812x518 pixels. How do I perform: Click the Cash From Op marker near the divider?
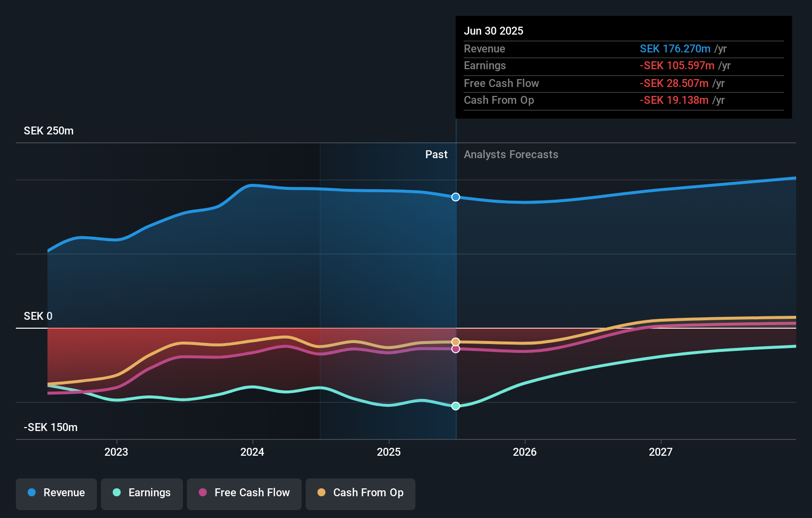click(x=455, y=341)
